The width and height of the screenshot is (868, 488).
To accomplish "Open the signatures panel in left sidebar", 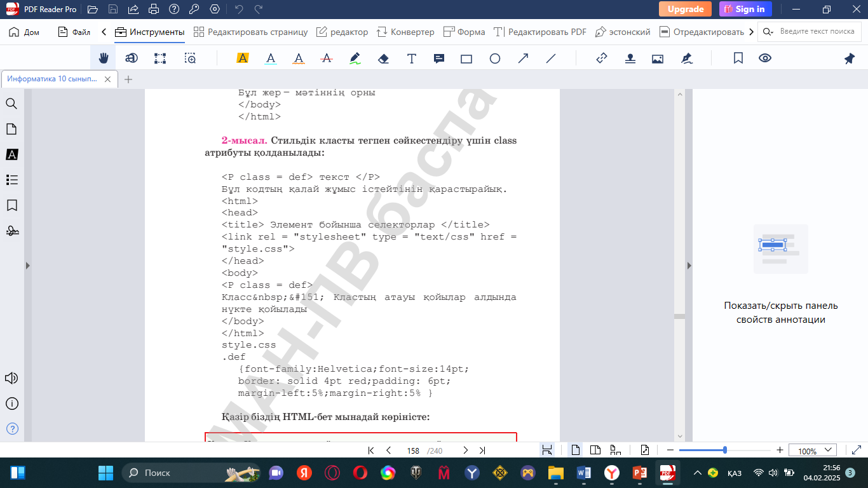I will coord(11,231).
